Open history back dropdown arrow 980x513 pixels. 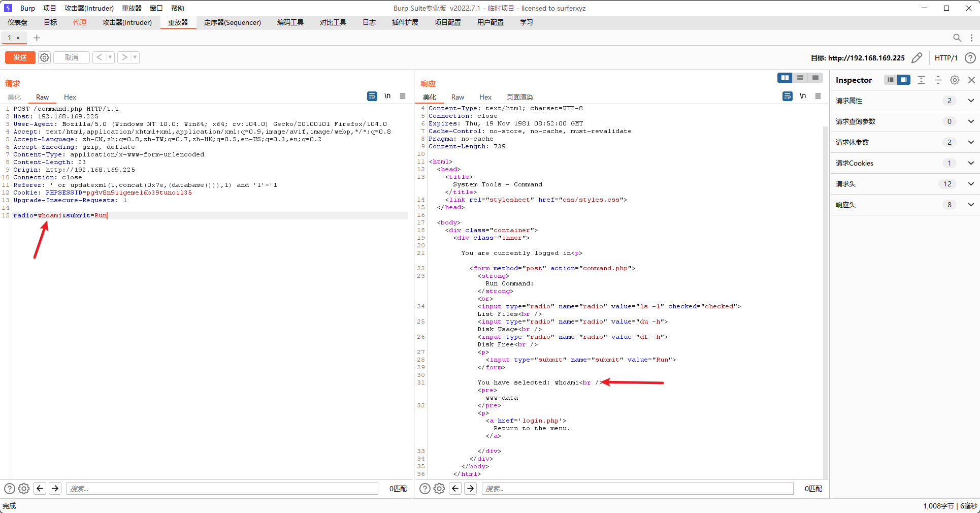110,57
